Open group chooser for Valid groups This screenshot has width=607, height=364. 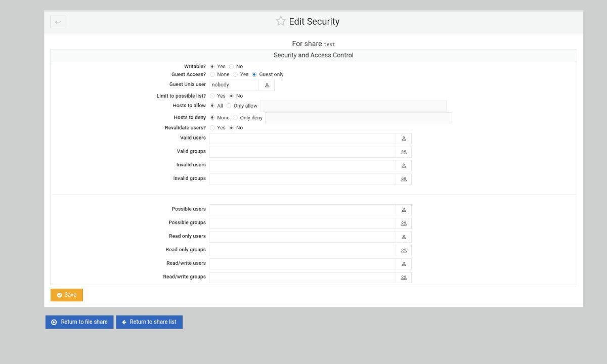point(404,152)
